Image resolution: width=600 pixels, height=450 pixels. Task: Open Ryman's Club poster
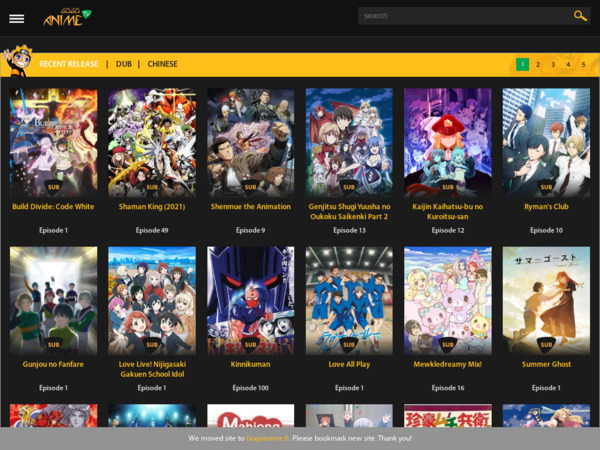pos(546,143)
